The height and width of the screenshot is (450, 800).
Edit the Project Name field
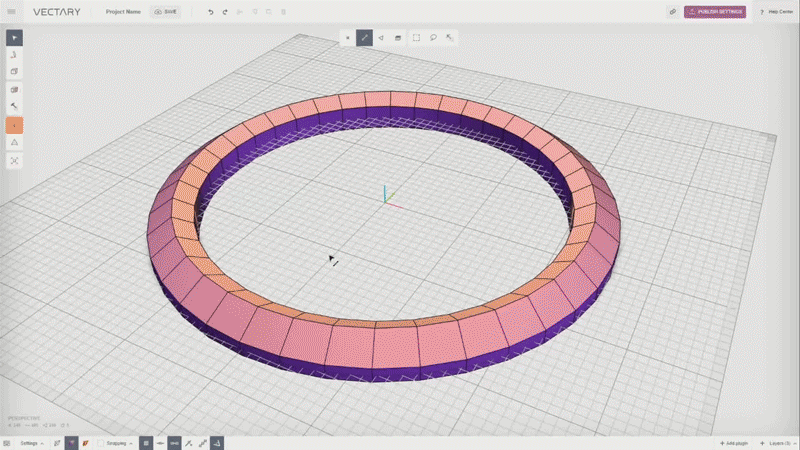tap(123, 12)
